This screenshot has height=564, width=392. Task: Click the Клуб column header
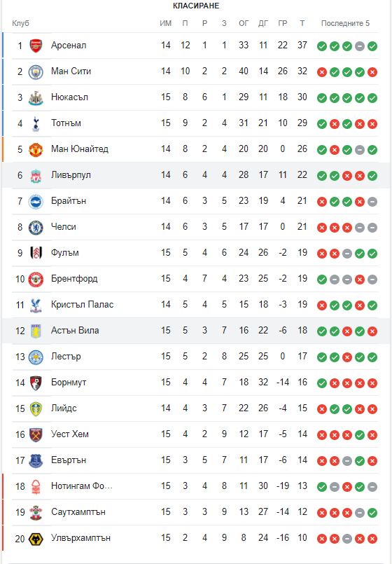tap(20, 23)
